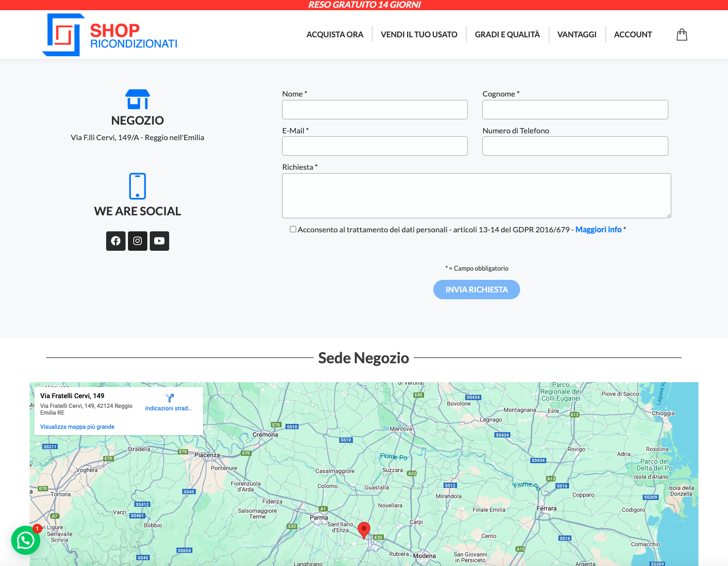
Task: Open the shopping cart icon
Action: pyautogui.click(x=681, y=34)
